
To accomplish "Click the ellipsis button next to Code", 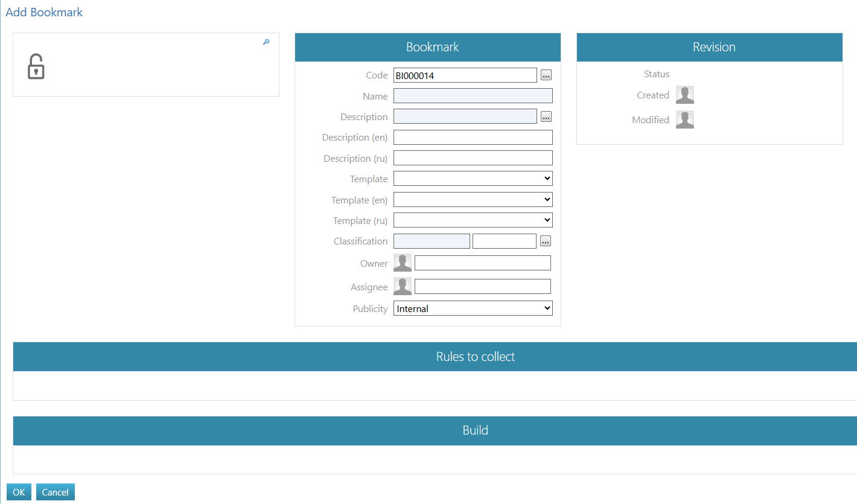I will click(546, 75).
